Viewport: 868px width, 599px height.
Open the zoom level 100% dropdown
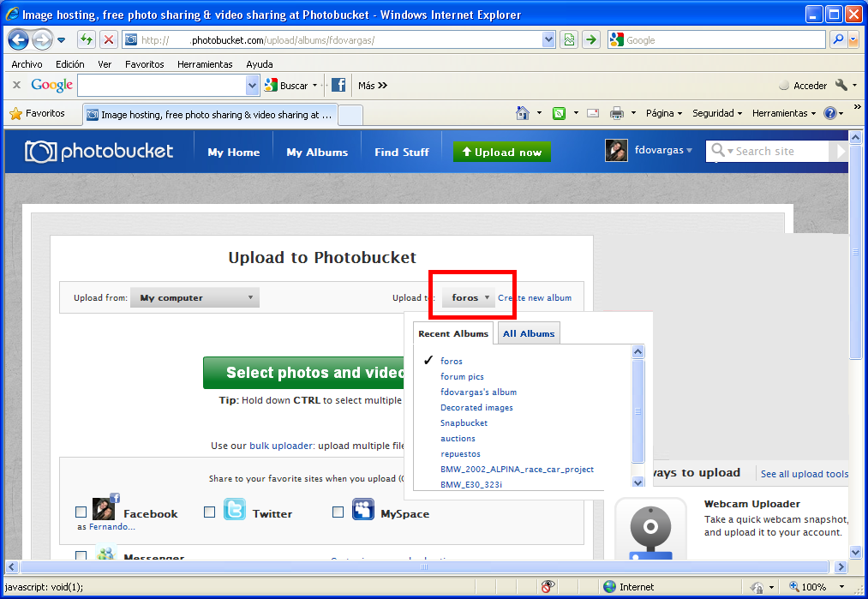coord(841,587)
